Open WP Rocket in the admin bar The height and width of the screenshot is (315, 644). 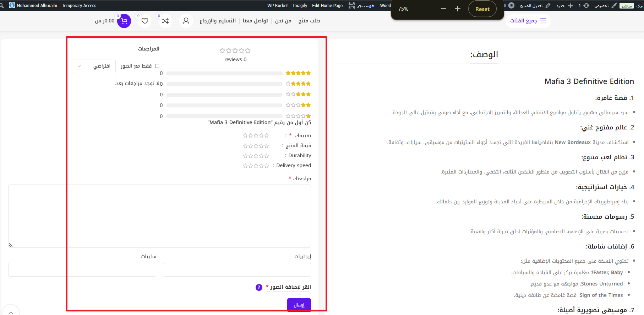click(278, 5)
